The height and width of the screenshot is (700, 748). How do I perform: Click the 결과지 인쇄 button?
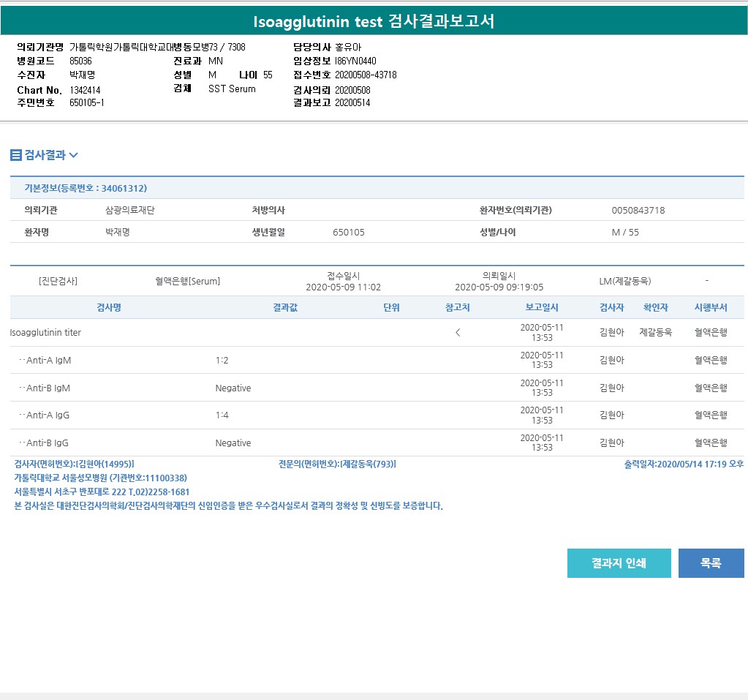619,563
